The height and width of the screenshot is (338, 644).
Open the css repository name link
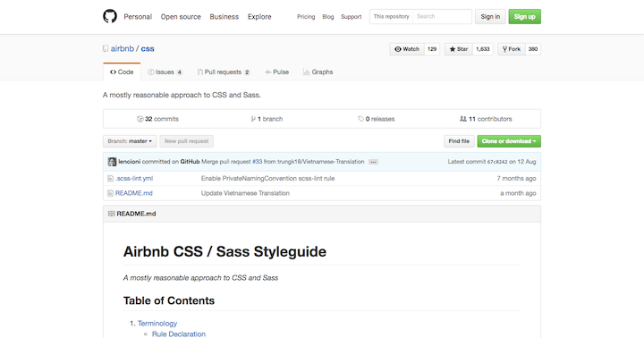pyautogui.click(x=148, y=48)
